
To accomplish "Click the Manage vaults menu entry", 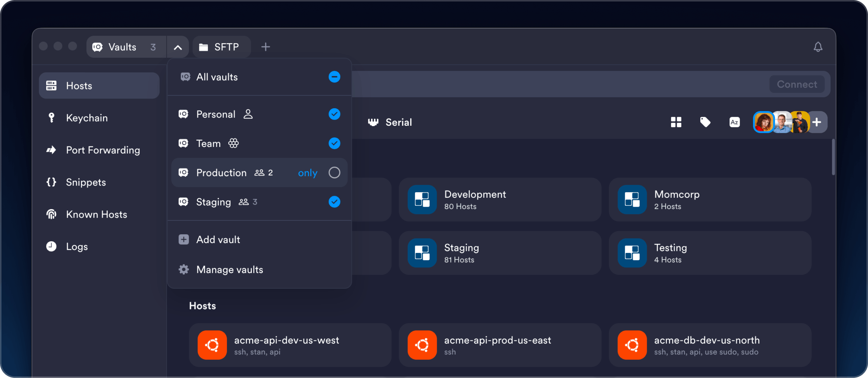I will point(259,269).
